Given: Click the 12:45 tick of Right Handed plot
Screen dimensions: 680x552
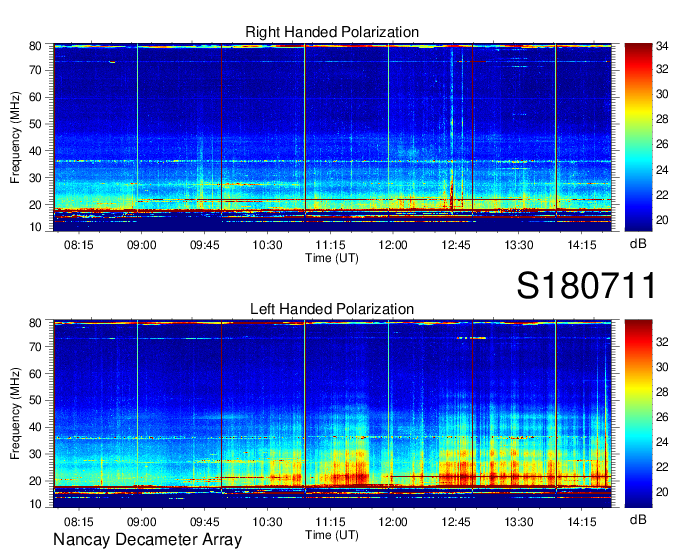Looking at the screenshot, I should [x=456, y=245].
